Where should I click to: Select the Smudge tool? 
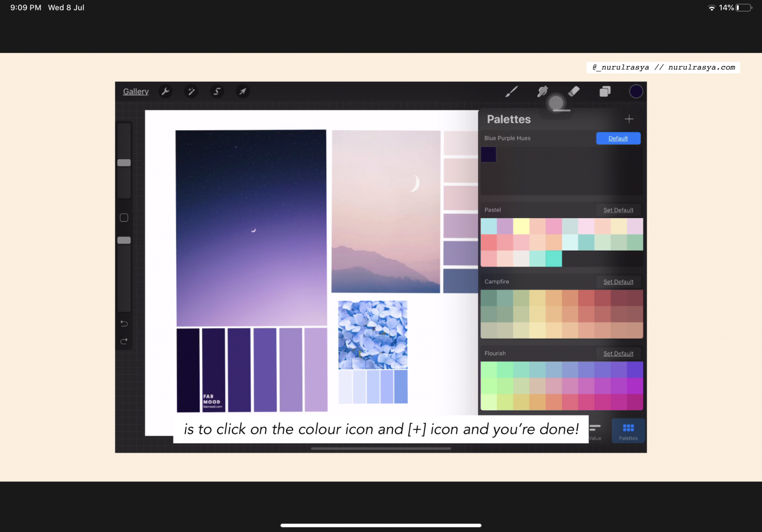point(542,91)
